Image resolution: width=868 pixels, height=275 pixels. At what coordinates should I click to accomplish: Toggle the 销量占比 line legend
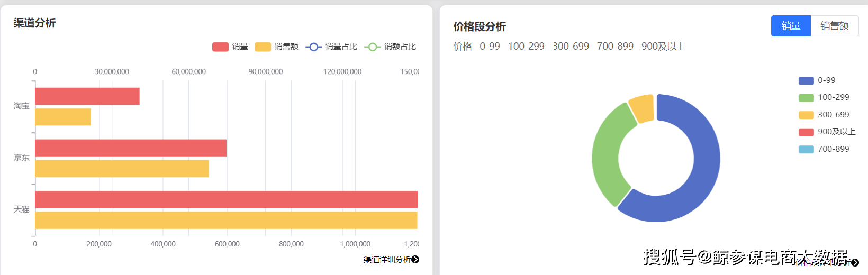tap(331, 47)
